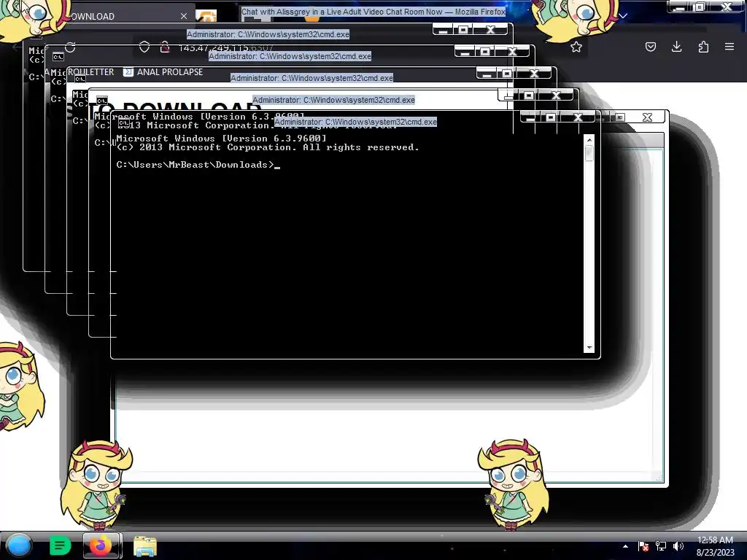Close the third cmd.exe window in stack

(x=534, y=74)
